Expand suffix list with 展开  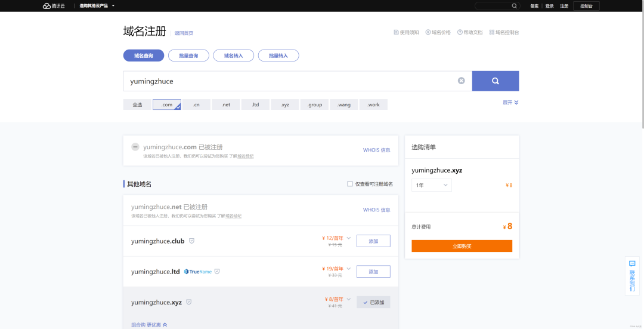click(x=510, y=102)
